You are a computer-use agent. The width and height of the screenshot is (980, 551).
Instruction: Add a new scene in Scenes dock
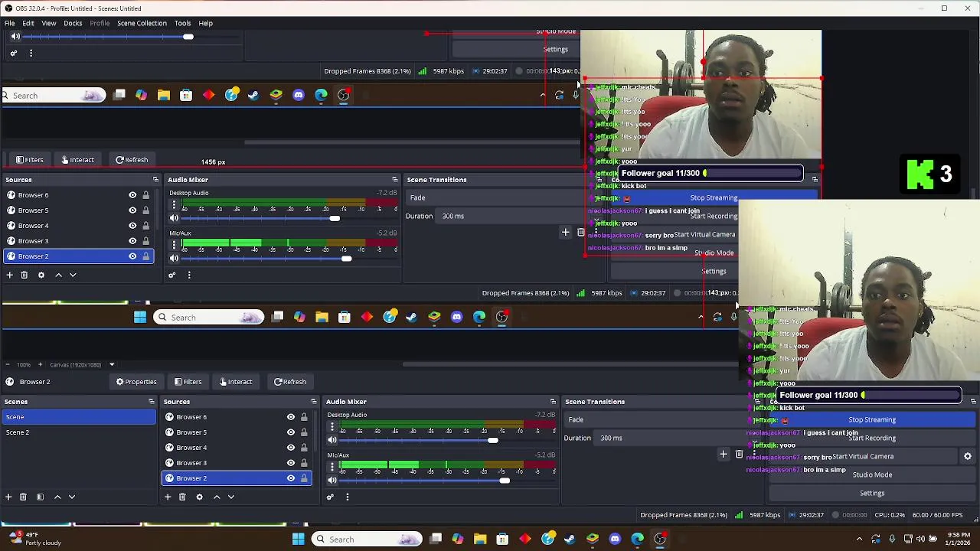point(8,497)
